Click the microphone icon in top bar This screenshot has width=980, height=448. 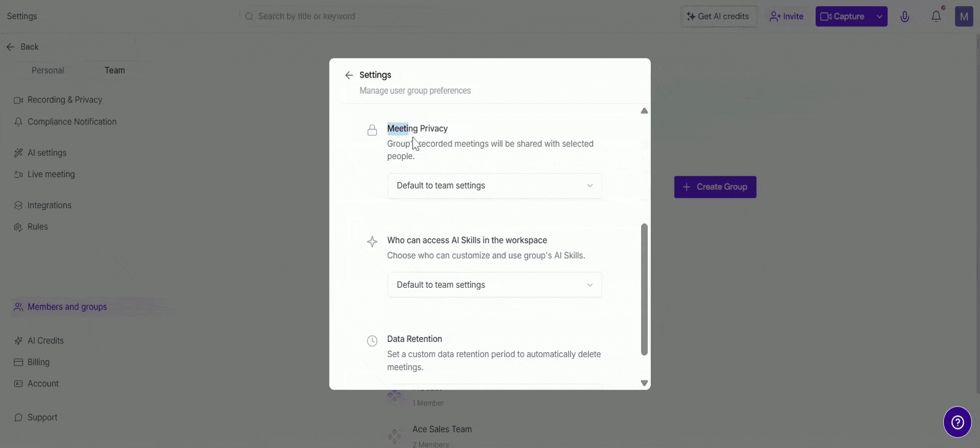pos(904,16)
